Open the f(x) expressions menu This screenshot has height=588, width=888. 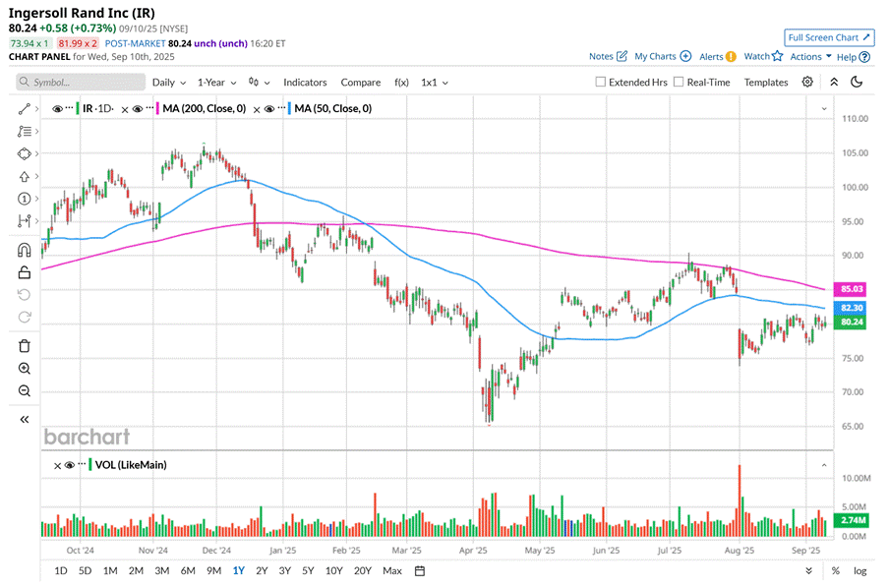pos(401,83)
